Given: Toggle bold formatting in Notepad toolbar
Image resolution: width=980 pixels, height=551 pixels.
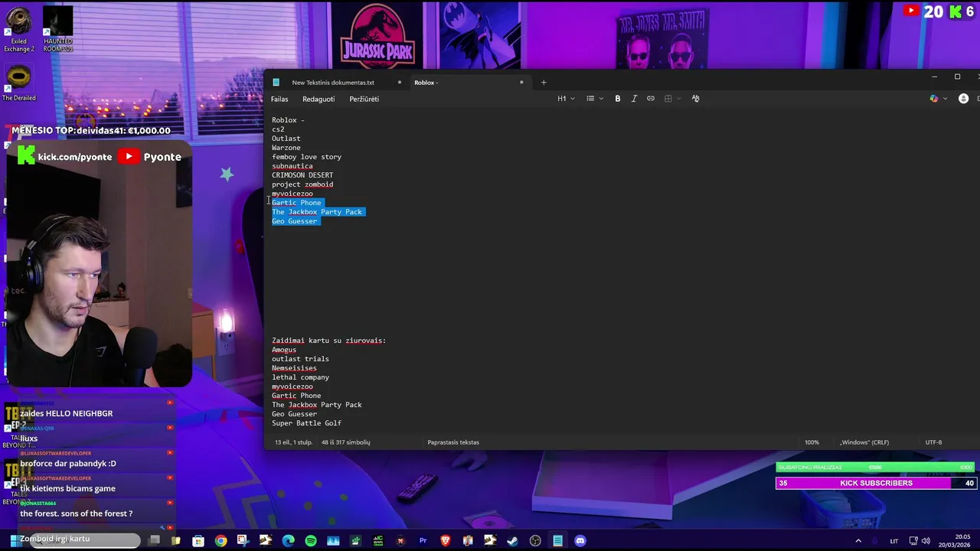Looking at the screenshot, I should [618, 99].
